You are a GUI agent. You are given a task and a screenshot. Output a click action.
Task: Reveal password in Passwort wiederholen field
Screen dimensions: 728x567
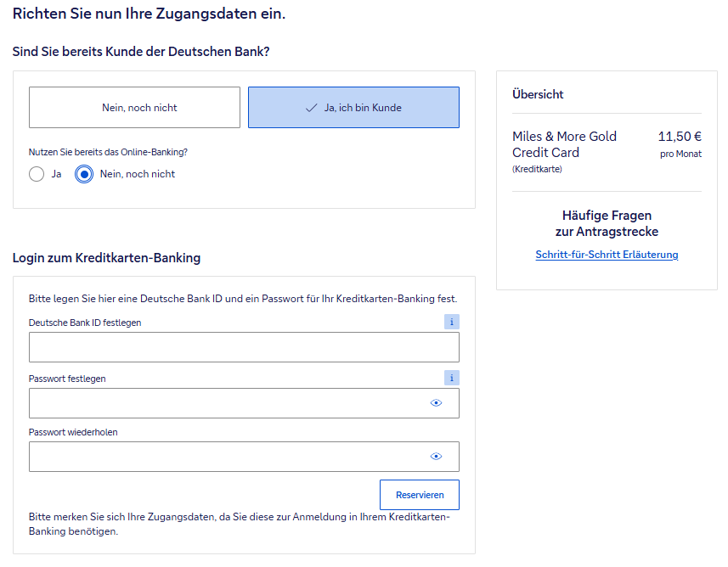coord(436,457)
